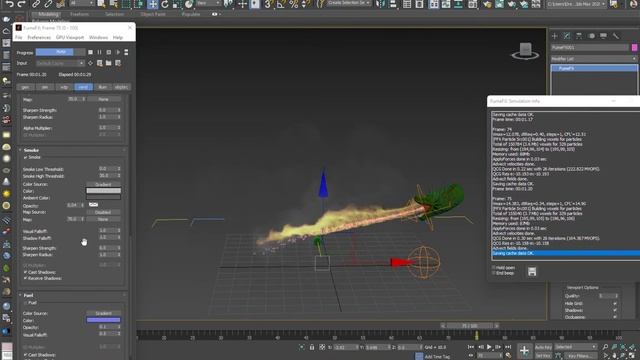Click the Zoom magnifier navigation icon
This screenshot has height=360, width=640.
pos(605,347)
